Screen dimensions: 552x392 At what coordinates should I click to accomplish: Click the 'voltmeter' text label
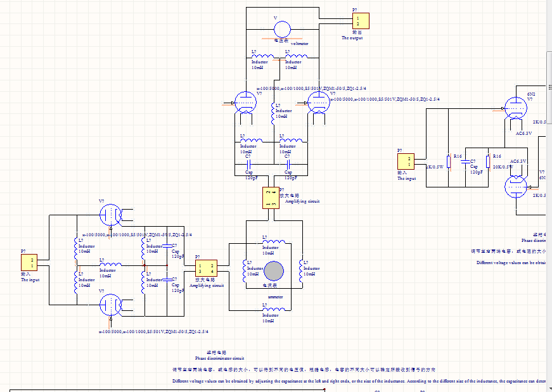(299, 43)
